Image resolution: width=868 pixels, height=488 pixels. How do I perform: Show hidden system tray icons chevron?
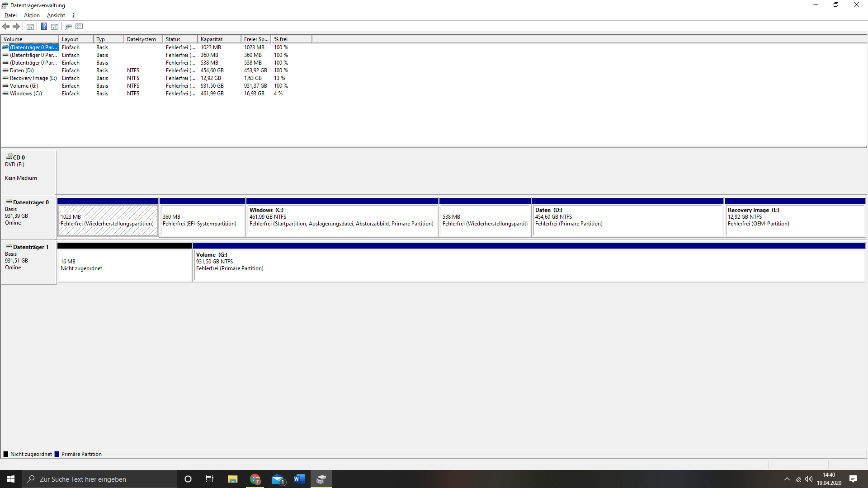(x=787, y=479)
